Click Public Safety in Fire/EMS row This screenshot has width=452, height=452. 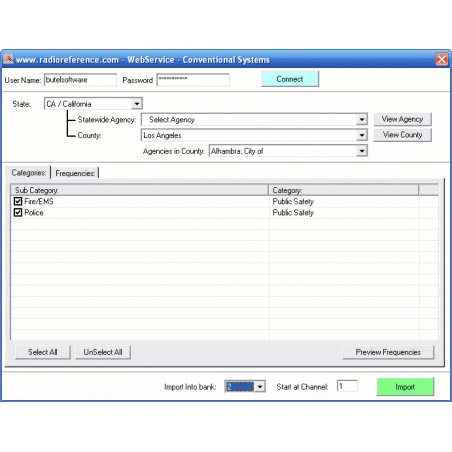(x=293, y=202)
